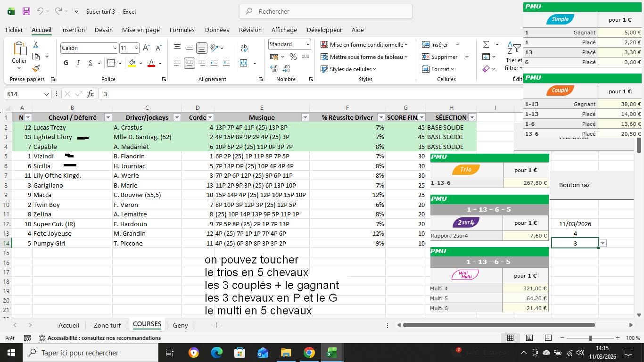
Task: Click the thousands separator 000 icon
Action: [x=305, y=57]
